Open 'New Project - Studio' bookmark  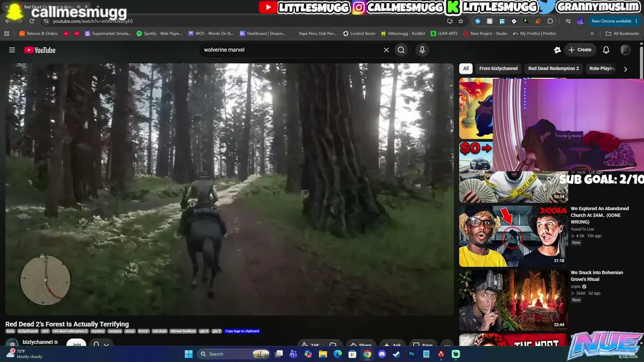pyautogui.click(x=486, y=34)
